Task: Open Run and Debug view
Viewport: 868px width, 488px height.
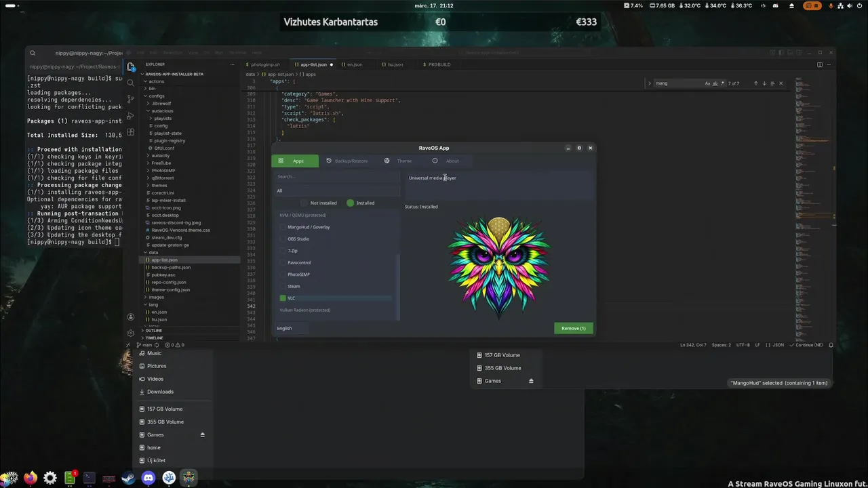Action: point(131,115)
